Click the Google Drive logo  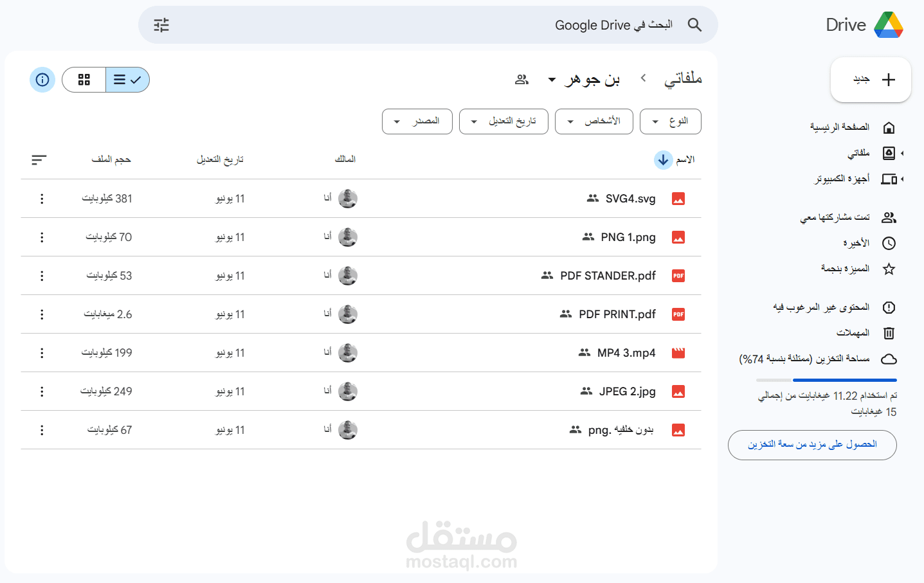[889, 25]
